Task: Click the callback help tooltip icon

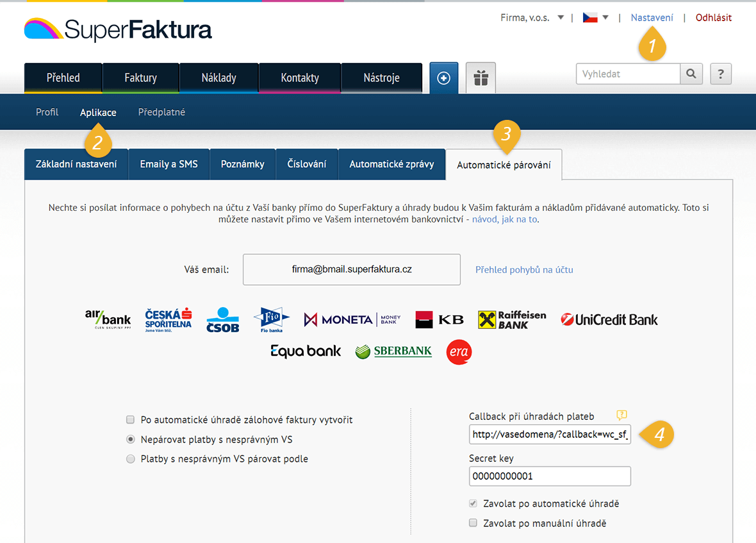Action: tap(621, 415)
